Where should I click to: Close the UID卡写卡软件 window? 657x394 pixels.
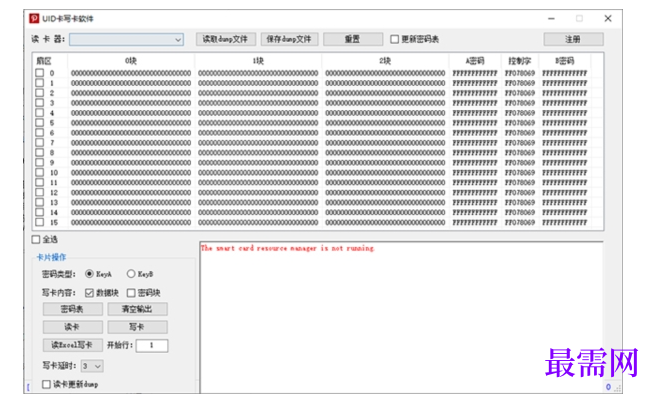pos(608,18)
